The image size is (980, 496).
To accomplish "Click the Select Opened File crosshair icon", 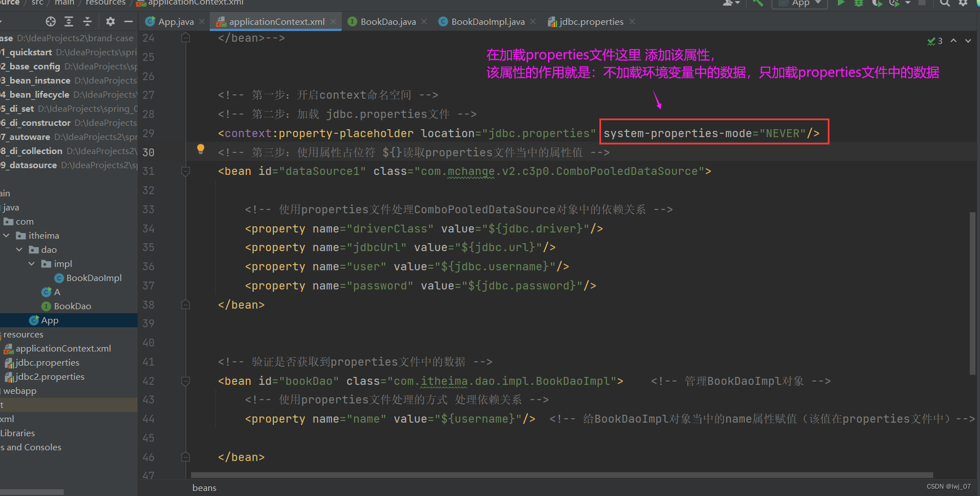I will click(51, 21).
